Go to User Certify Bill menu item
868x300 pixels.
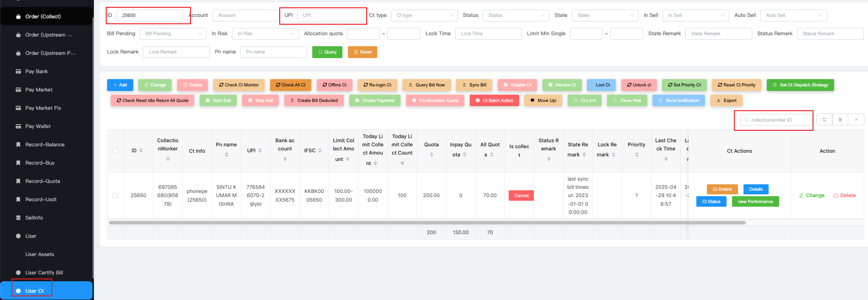[x=44, y=273]
